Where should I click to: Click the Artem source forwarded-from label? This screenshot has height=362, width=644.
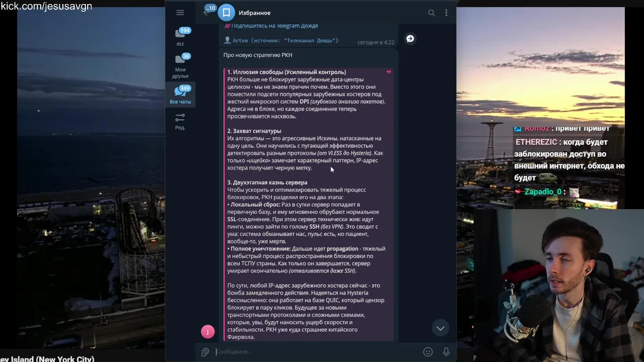click(x=285, y=40)
